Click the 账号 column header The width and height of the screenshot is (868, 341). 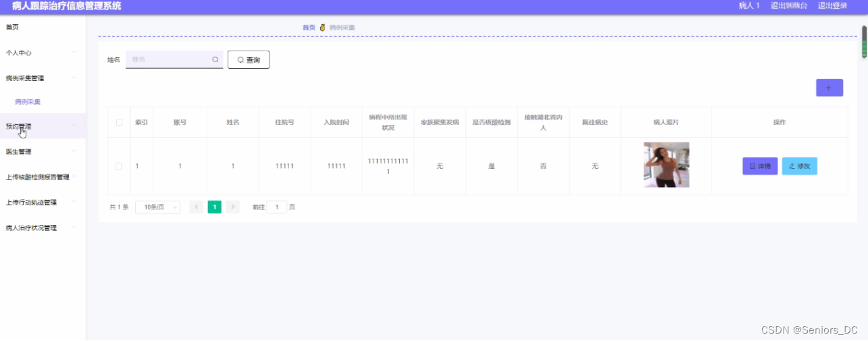coord(180,122)
